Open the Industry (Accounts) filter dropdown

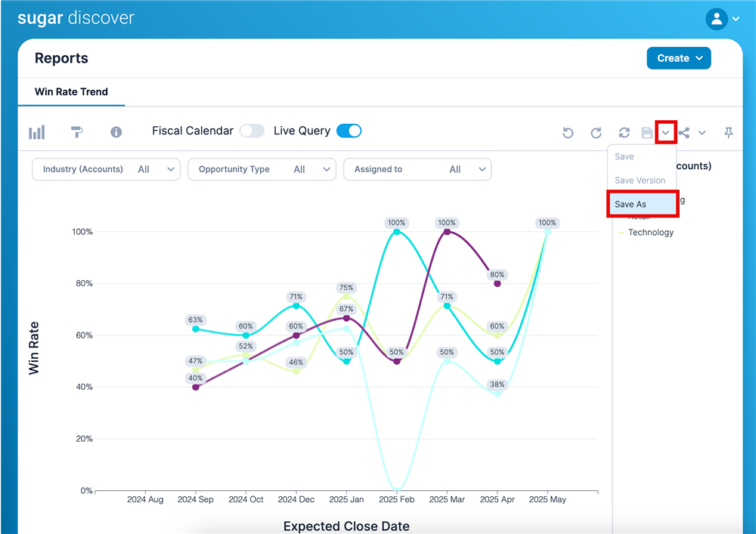pos(106,169)
